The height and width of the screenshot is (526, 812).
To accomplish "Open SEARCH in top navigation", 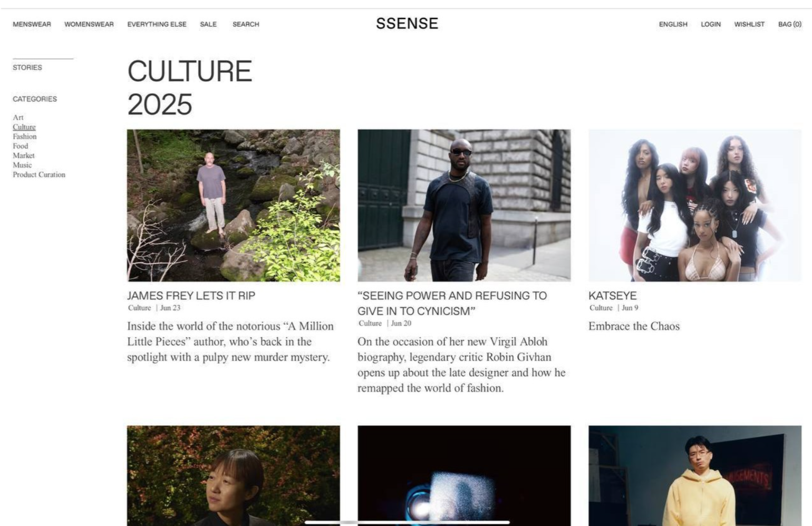I will (246, 24).
